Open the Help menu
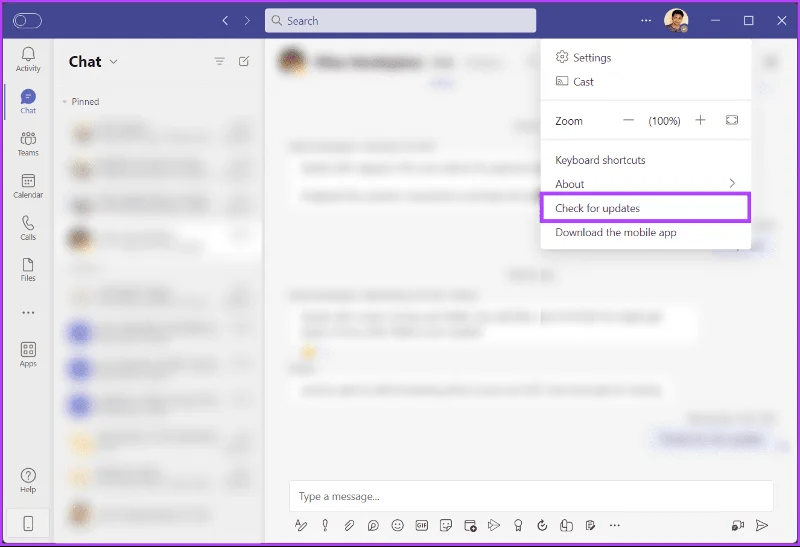Screen dimensions: 800x547 pos(28,481)
